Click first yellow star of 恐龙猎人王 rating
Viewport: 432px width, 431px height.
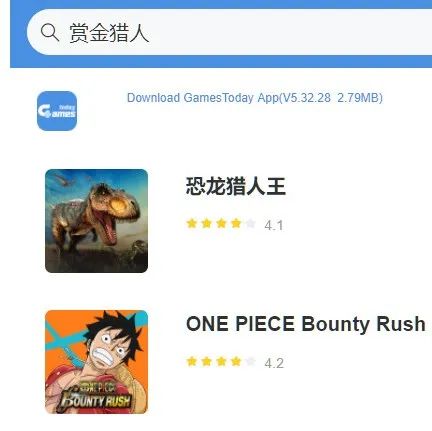click(192, 223)
